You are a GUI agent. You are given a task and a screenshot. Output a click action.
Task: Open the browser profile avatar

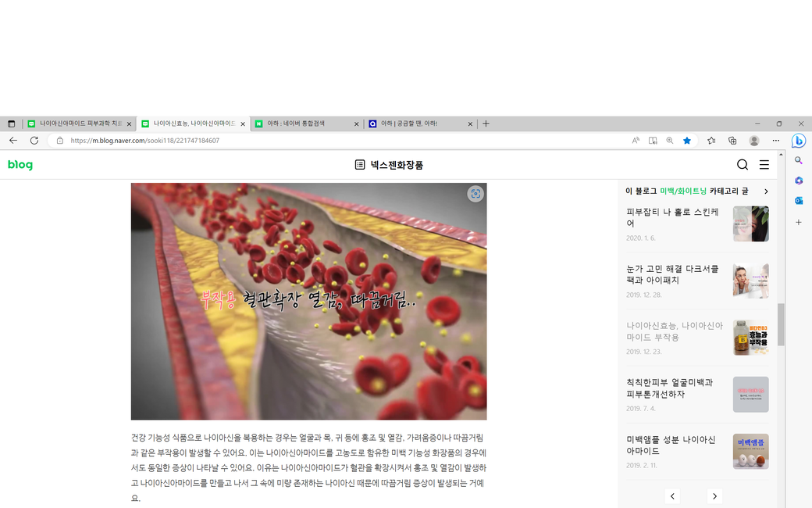coord(753,141)
